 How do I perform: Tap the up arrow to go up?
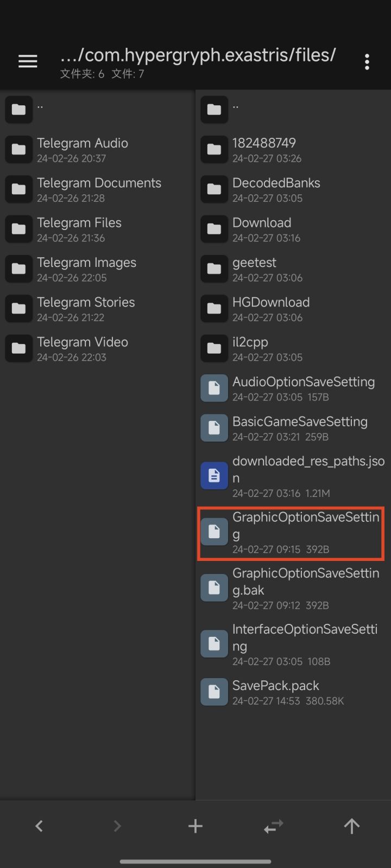[352, 826]
